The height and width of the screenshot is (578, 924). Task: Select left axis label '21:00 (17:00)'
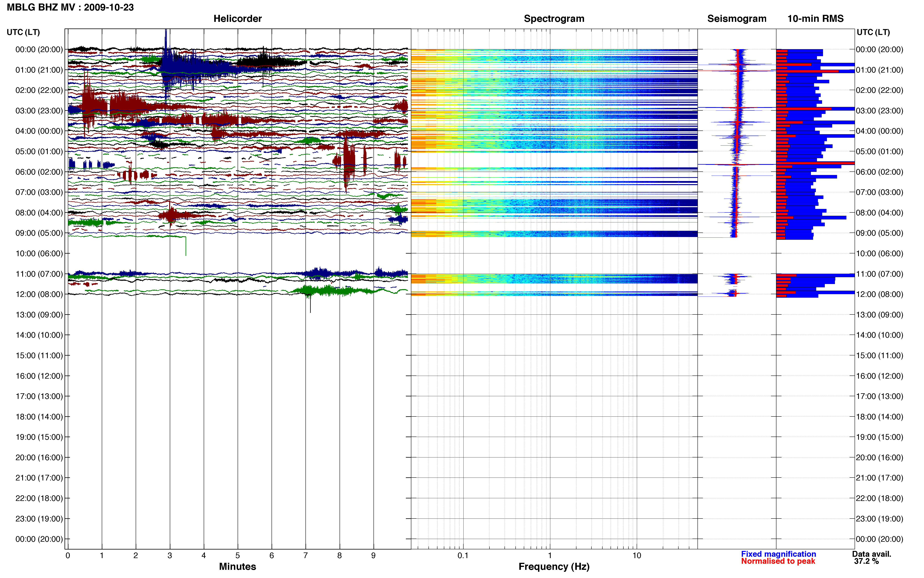(39, 478)
